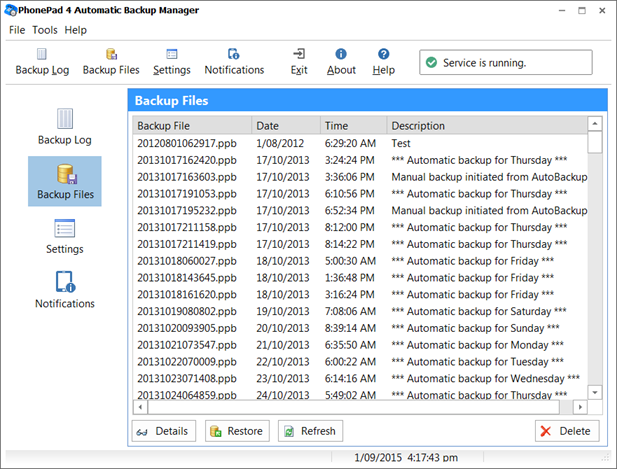Click the time 6:29:20 AM cell
The width and height of the screenshot is (617, 469).
pyautogui.click(x=350, y=143)
